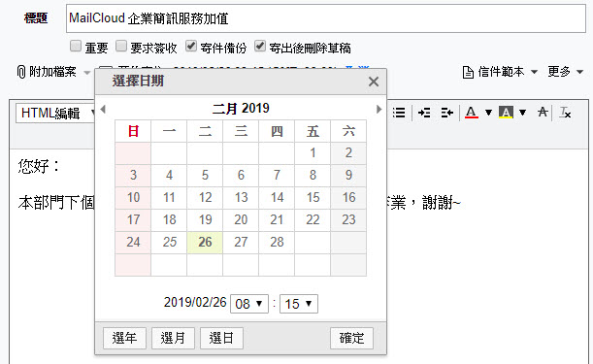Click the 2019/02/26 date text
Image resolution: width=593 pixels, height=364 pixels.
pos(195,302)
